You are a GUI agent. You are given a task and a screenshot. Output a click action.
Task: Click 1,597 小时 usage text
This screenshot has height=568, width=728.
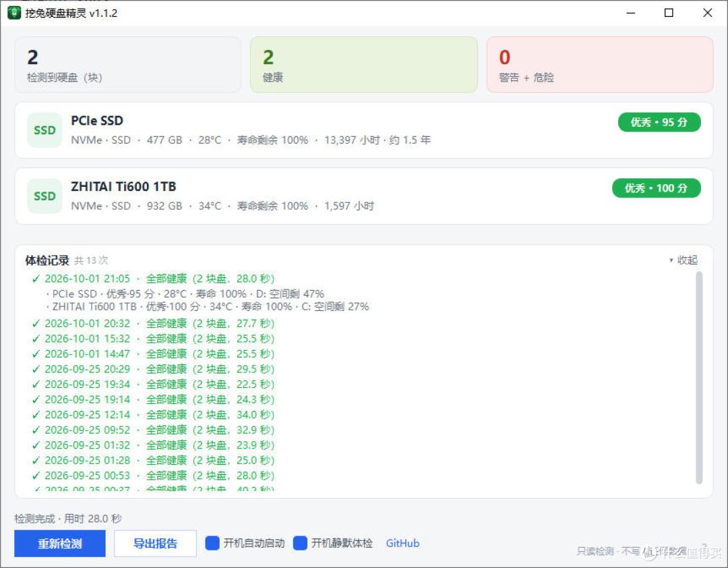click(x=349, y=206)
